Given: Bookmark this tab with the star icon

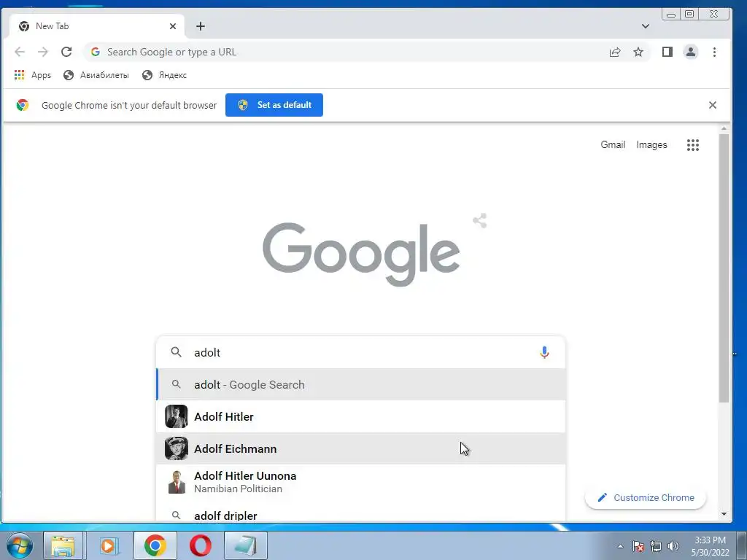Looking at the screenshot, I should pos(638,52).
